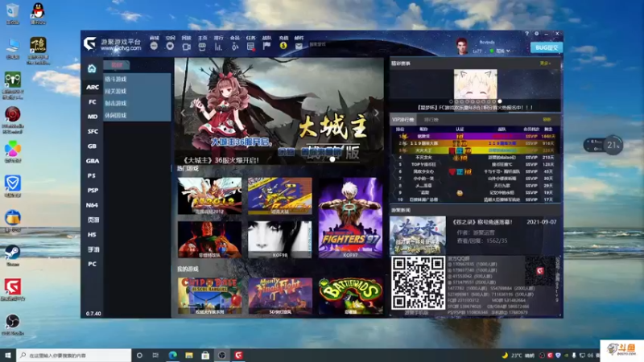The width and height of the screenshot is (644, 362).
Task: Open Task View in taskbar
Action: tap(155, 356)
